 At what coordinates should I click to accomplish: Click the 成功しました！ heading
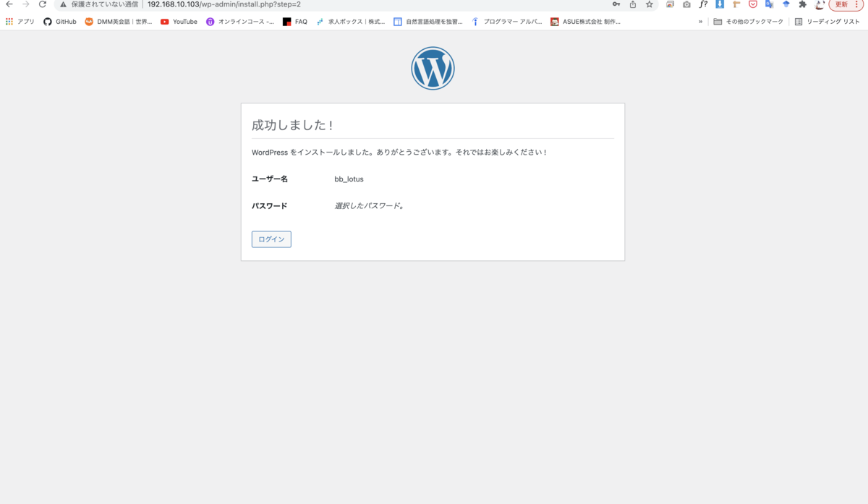293,125
